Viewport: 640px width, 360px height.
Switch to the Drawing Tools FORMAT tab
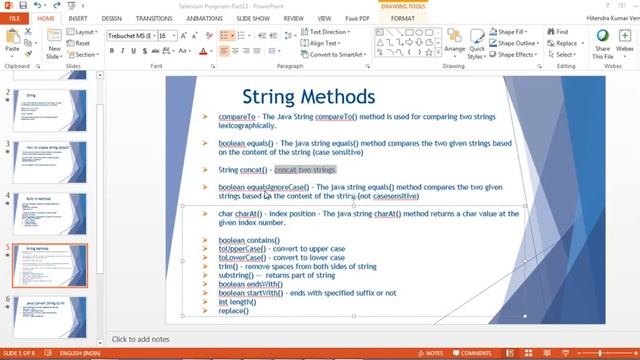click(x=403, y=18)
